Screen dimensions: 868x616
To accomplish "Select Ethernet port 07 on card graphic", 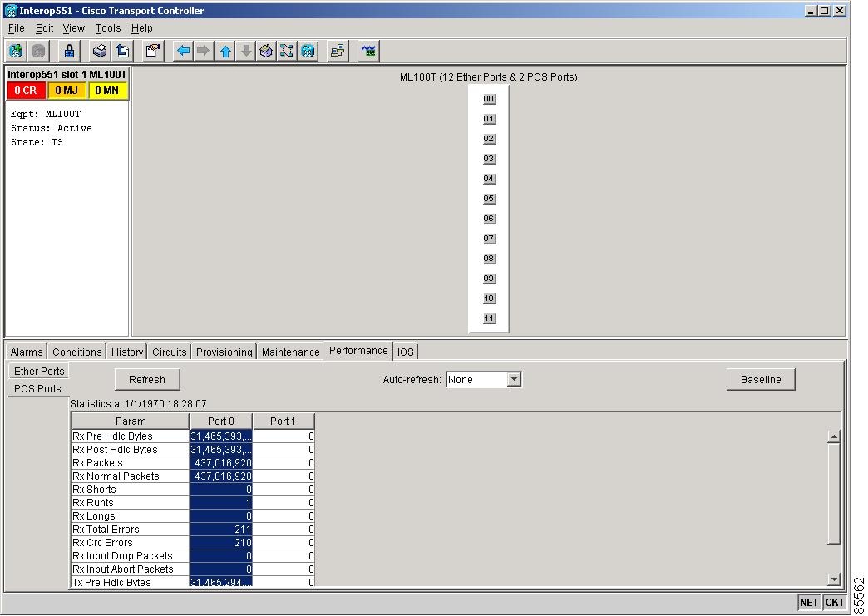I will 489,238.
